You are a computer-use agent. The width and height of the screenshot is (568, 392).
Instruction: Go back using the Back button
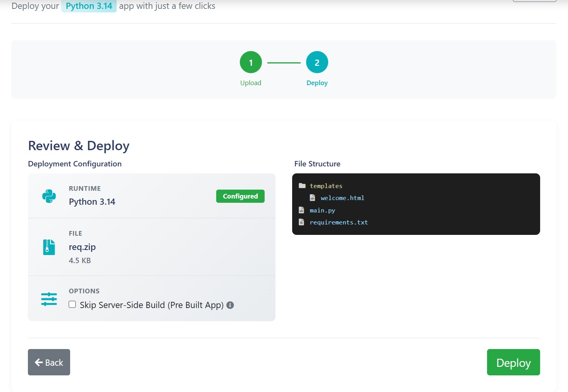[49, 362]
